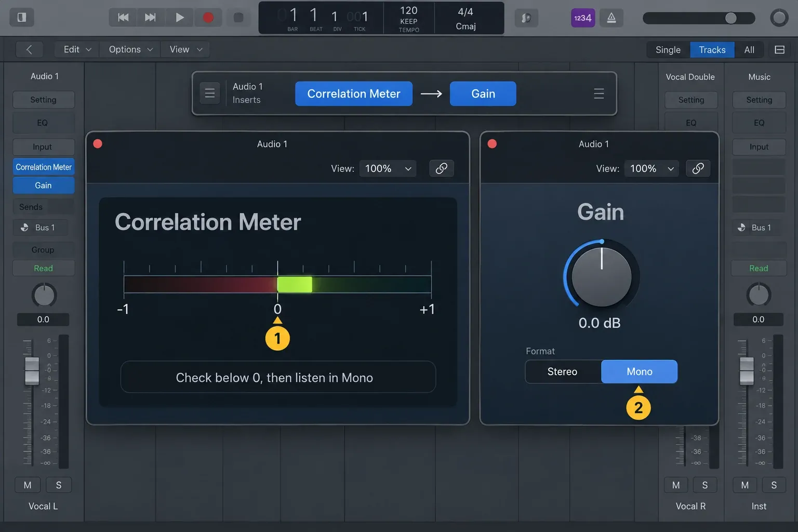Stop playback with the Stop button

pyautogui.click(x=238, y=18)
